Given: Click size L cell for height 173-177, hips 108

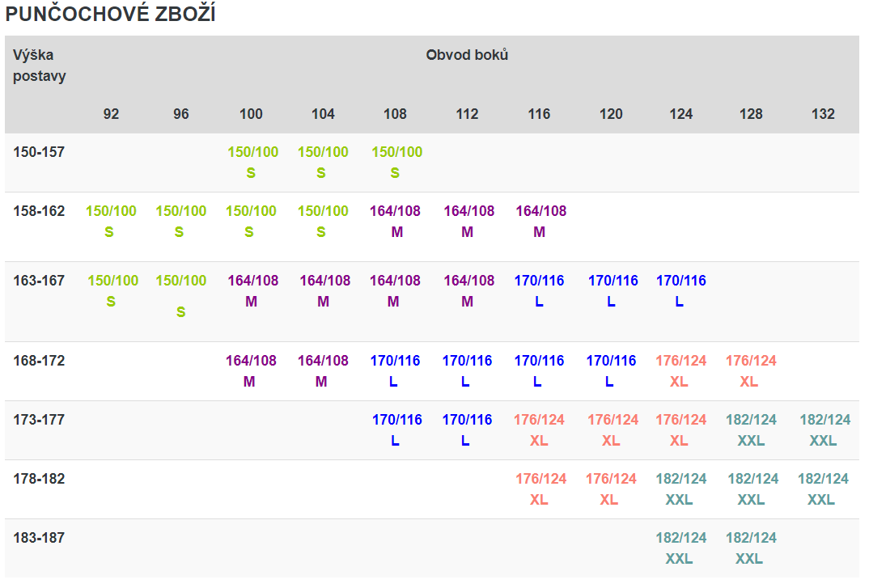Looking at the screenshot, I should click(x=396, y=429).
